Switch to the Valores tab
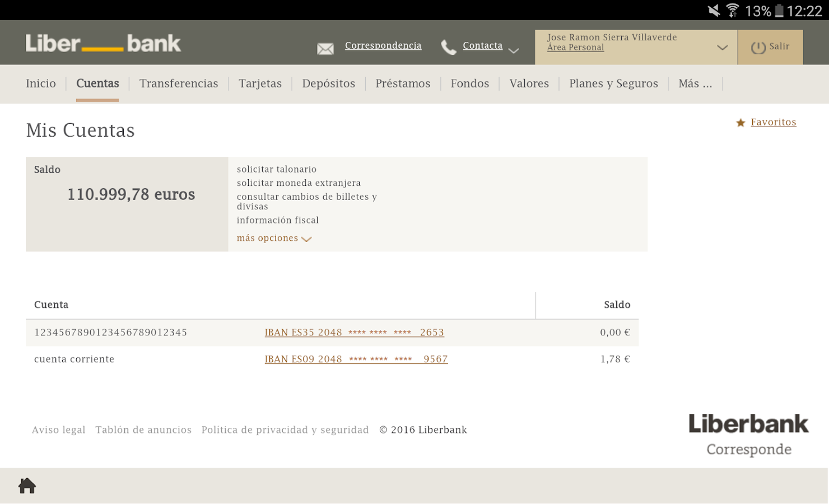The width and height of the screenshot is (829, 504). tap(529, 83)
